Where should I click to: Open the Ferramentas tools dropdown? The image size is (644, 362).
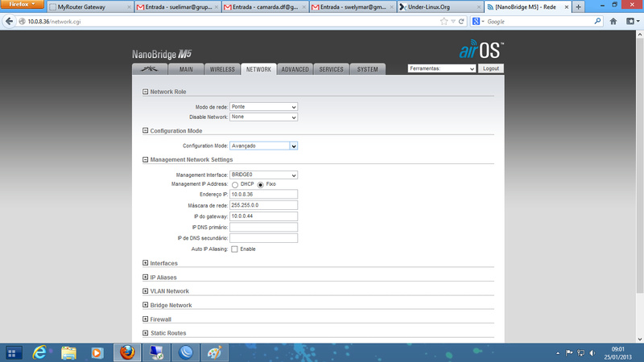click(441, 68)
